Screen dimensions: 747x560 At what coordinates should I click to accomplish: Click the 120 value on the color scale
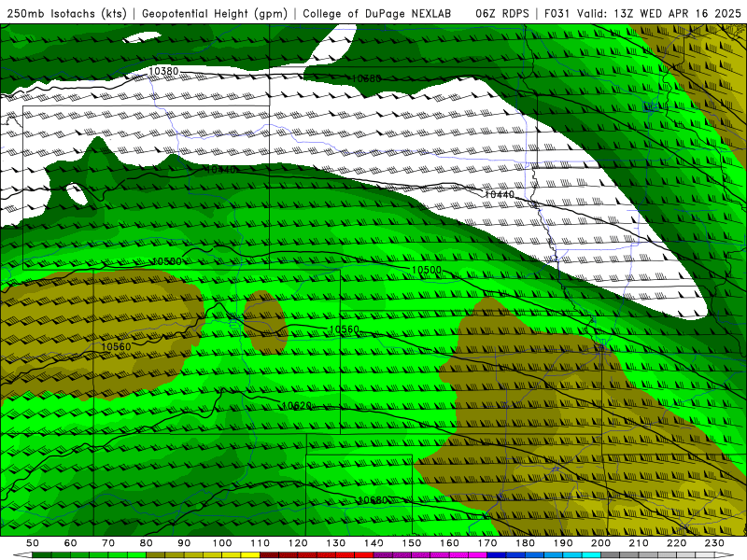(298, 543)
